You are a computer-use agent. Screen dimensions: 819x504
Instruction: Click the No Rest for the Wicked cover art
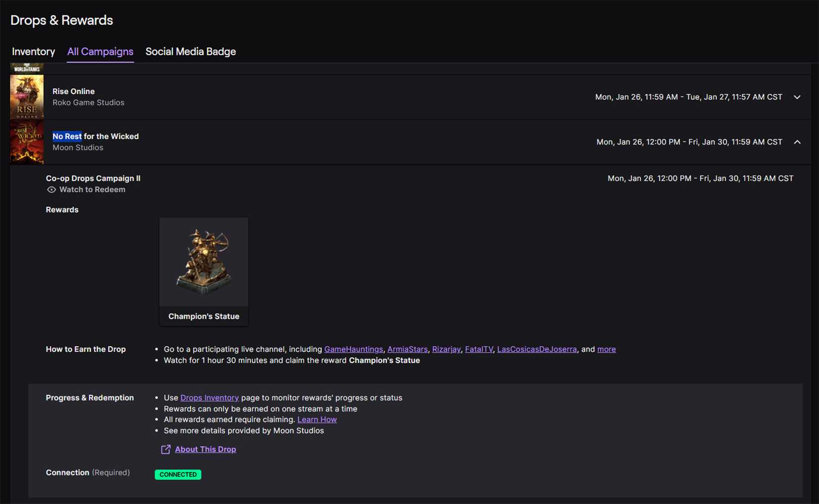point(27,142)
